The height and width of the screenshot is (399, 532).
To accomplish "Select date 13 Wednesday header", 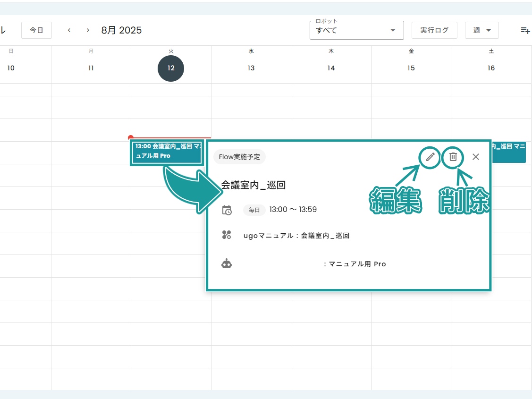I will (x=251, y=68).
